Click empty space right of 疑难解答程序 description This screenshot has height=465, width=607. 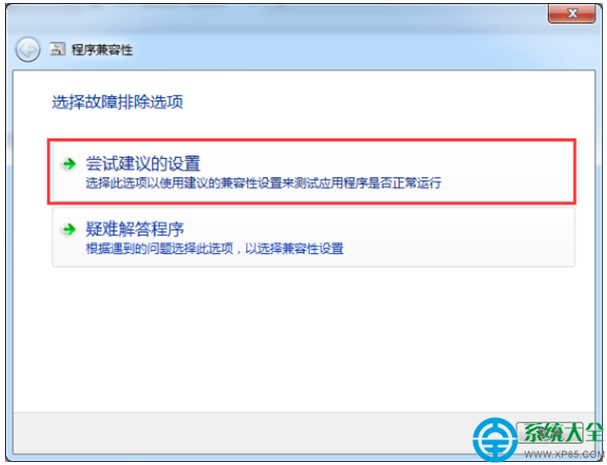457,248
